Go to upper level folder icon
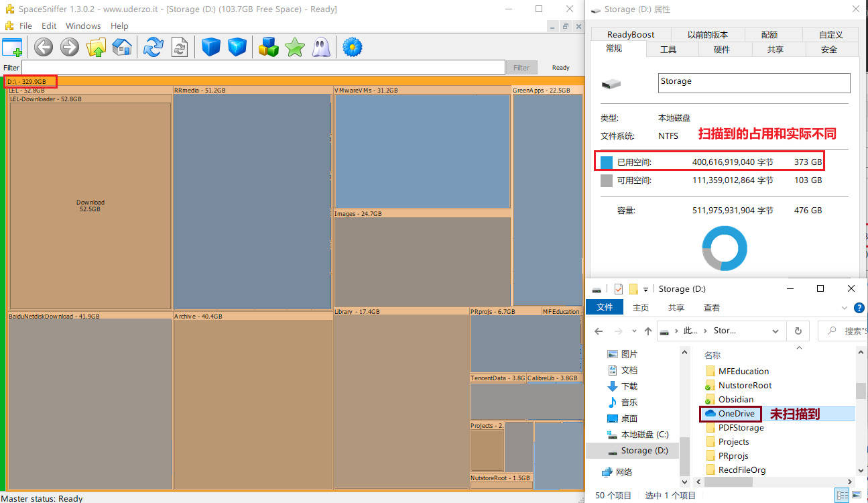The image size is (868, 503). [x=97, y=47]
